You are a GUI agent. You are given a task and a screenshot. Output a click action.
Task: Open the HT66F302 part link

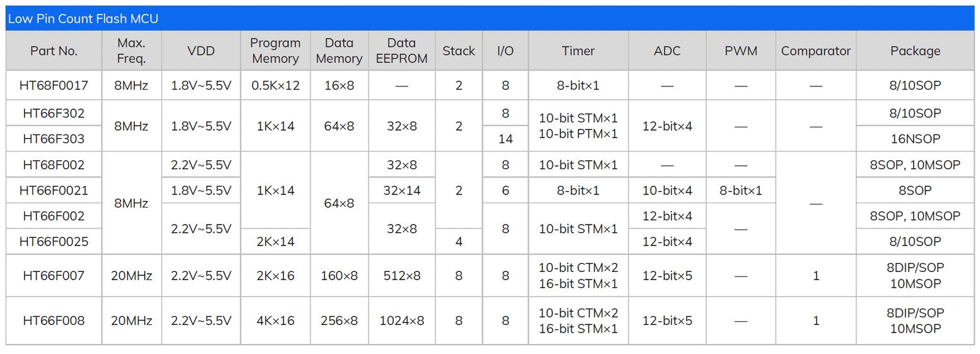(54, 114)
